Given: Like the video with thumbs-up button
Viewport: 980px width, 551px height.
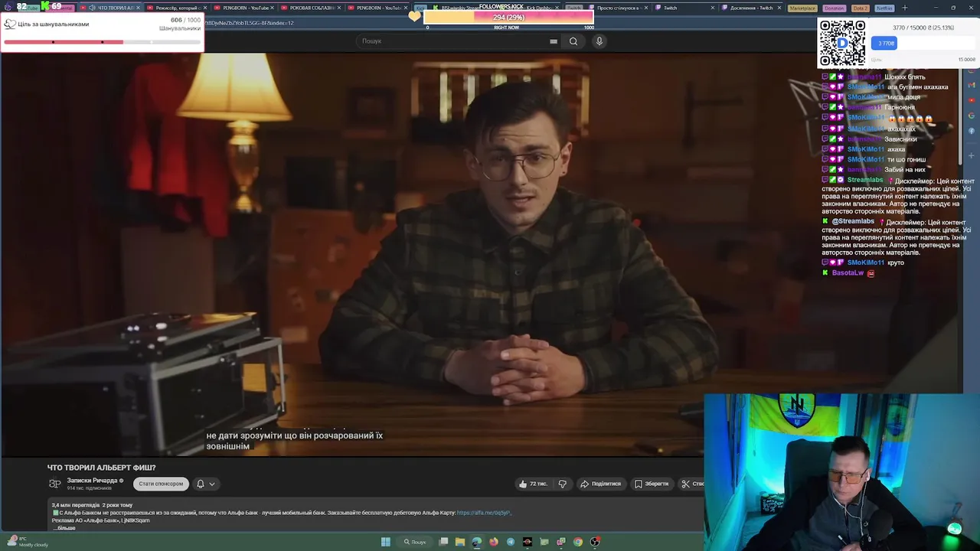Looking at the screenshot, I should [x=532, y=484].
